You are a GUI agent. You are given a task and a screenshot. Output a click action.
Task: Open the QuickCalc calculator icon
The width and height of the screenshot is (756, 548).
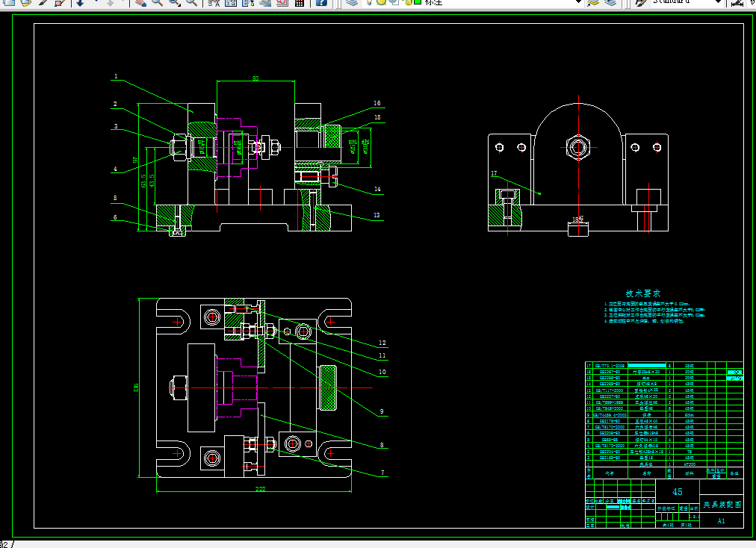(x=300, y=2)
